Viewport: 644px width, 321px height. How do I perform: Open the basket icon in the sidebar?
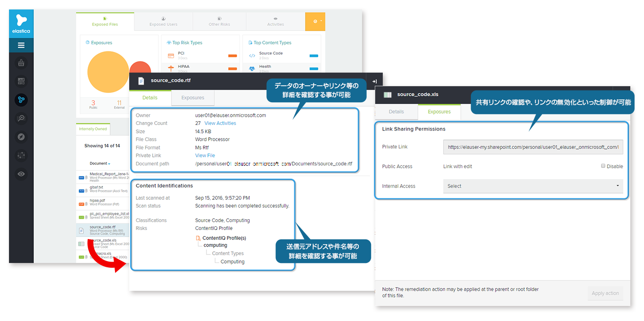pyautogui.click(x=21, y=63)
